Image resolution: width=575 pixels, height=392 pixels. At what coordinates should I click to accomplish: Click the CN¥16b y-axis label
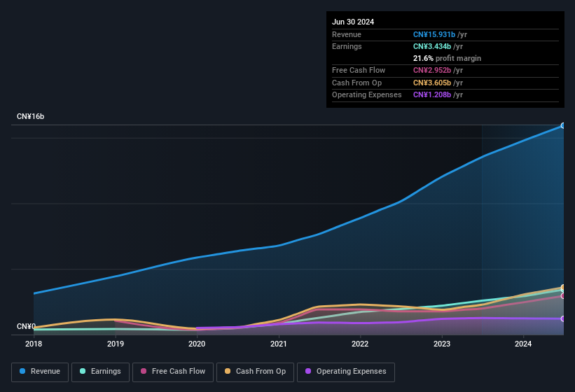pos(30,116)
